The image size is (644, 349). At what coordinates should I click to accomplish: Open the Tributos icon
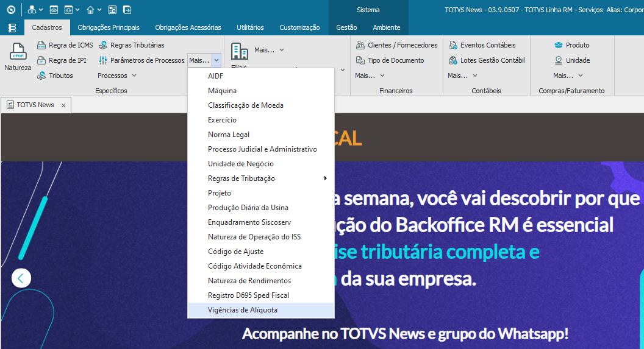coord(41,76)
